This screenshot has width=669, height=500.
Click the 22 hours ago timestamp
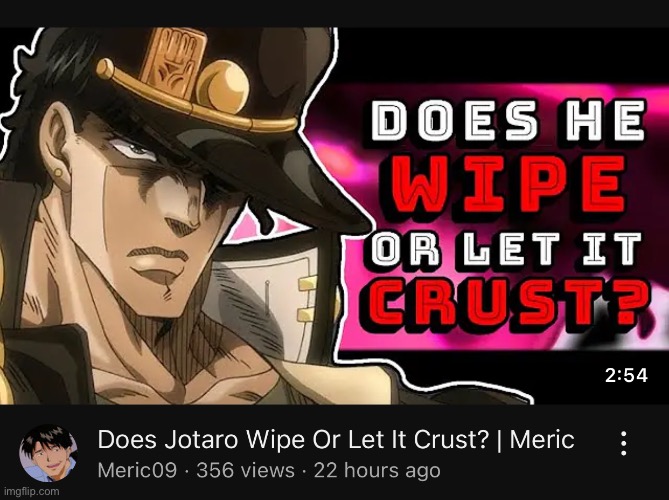[x=377, y=471]
